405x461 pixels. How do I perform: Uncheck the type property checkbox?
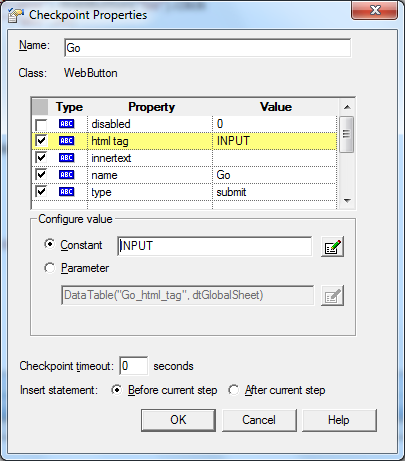[41, 192]
